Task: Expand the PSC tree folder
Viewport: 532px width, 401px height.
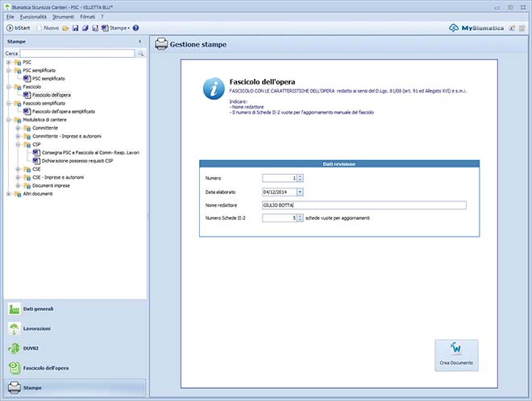Action: (8, 62)
